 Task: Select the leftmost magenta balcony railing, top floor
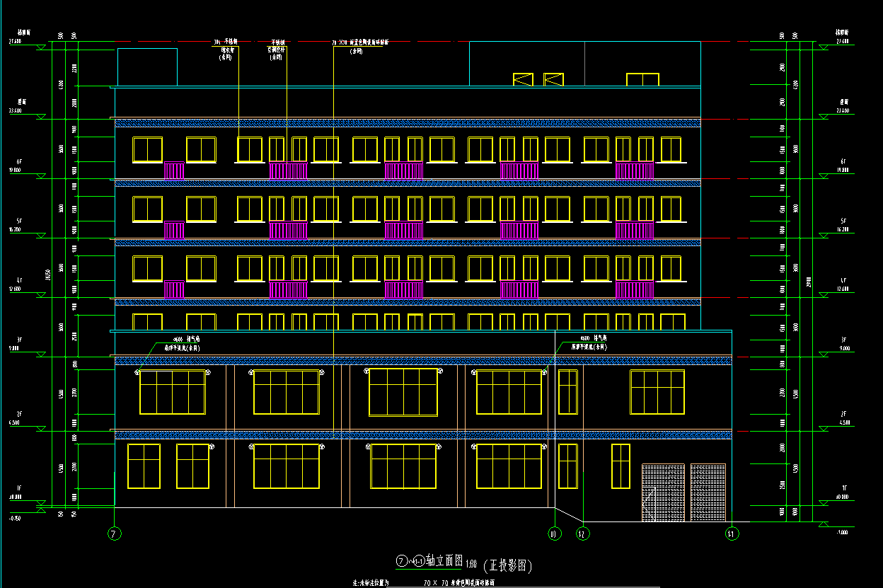click(x=174, y=171)
